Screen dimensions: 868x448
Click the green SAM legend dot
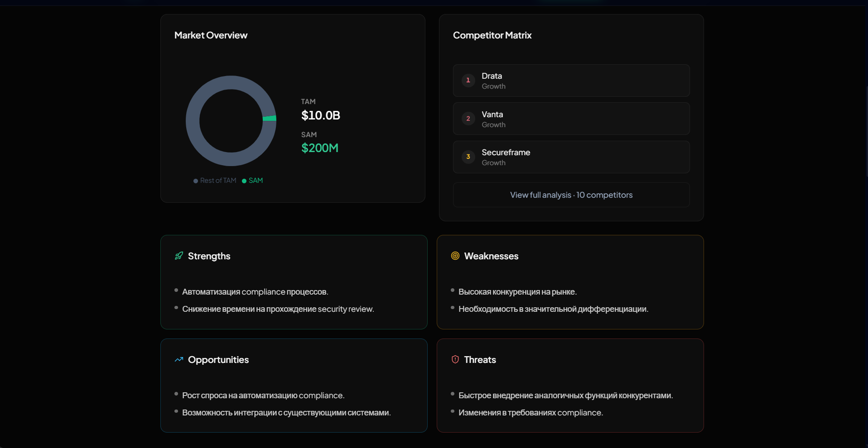244,181
